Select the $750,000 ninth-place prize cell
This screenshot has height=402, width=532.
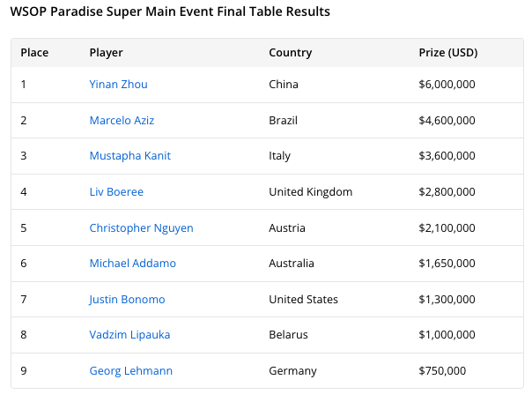click(442, 371)
